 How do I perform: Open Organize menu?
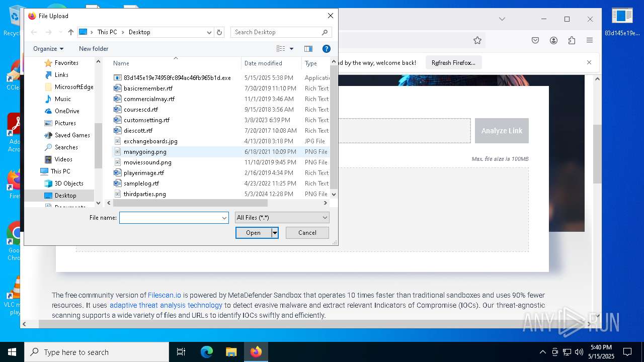[48, 49]
